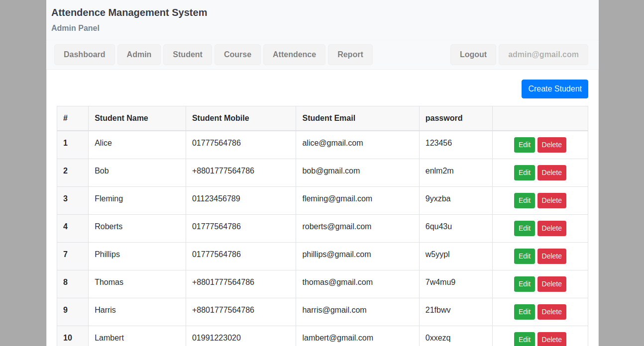This screenshot has height=346, width=644.
Task: Edit Alice's student record
Action: point(525,145)
